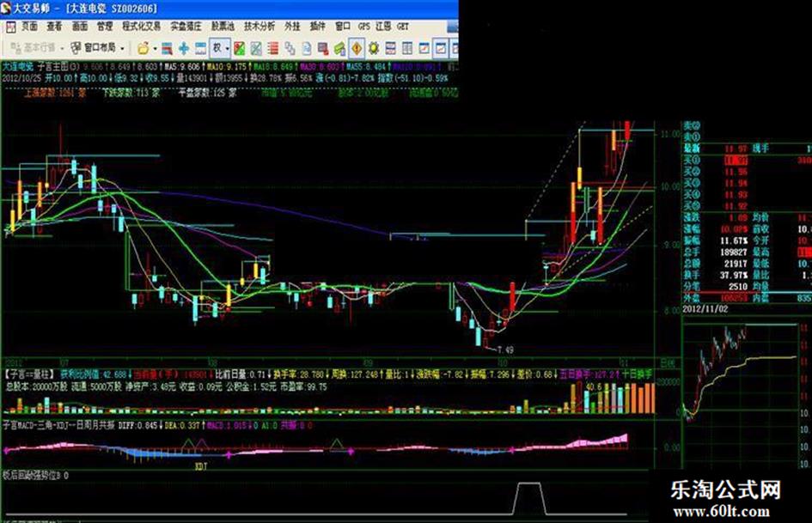Click the green money stack icon
The image size is (812, 523).
pos(339,49)
